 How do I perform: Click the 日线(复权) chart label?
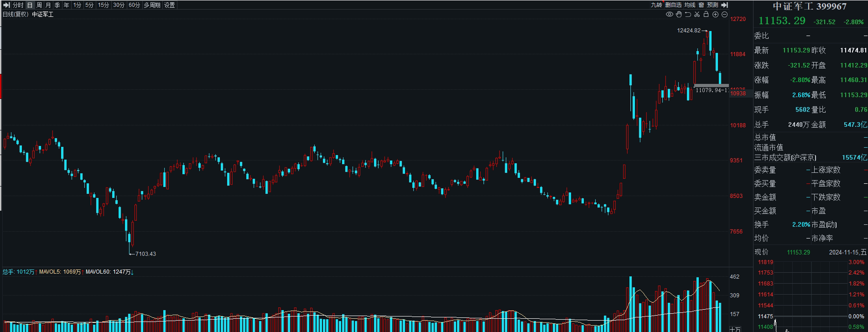click(x=16, y=15)
